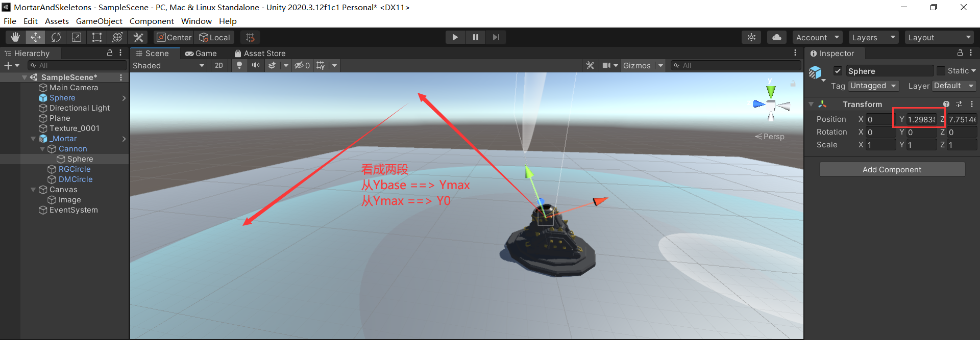Toggle scene effects
This screenshot has height=340, width=980.
click(x=273, y=65)
